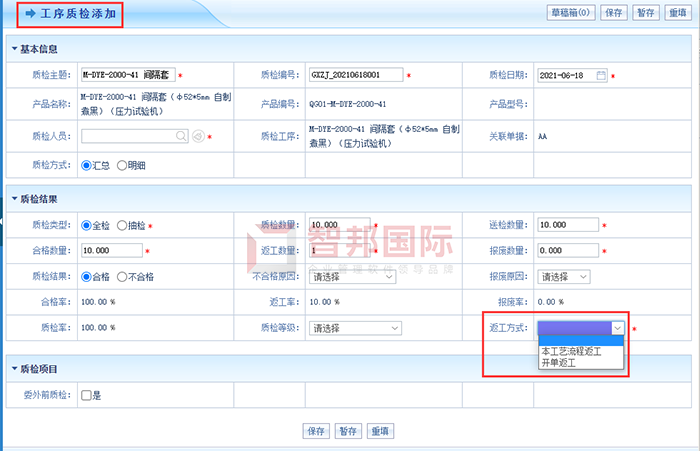Screen dimensions: 700x451
Task: Mark 质检结果 as 合格
Action: point(86,277)
